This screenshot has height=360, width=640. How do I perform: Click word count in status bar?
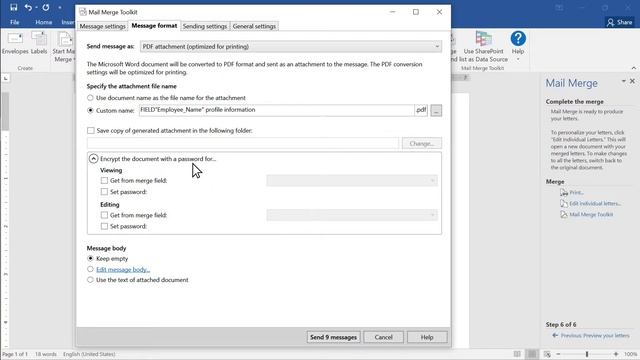pyautogui.click(x=46, y=354)
